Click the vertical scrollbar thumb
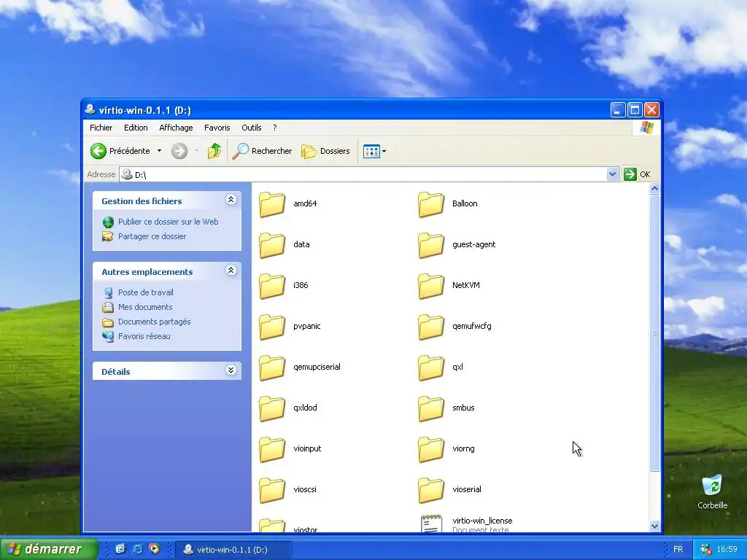The image size is (747, 560). tap(654, 332)
